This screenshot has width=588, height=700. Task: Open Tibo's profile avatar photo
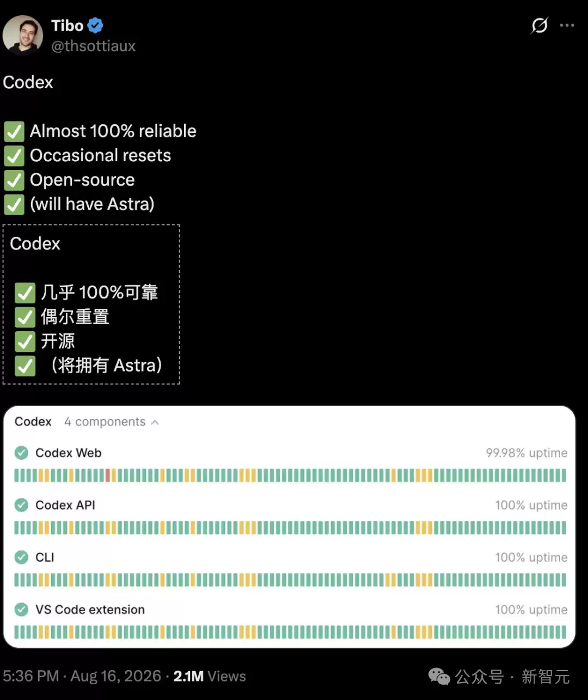click(x=23, y=35)
